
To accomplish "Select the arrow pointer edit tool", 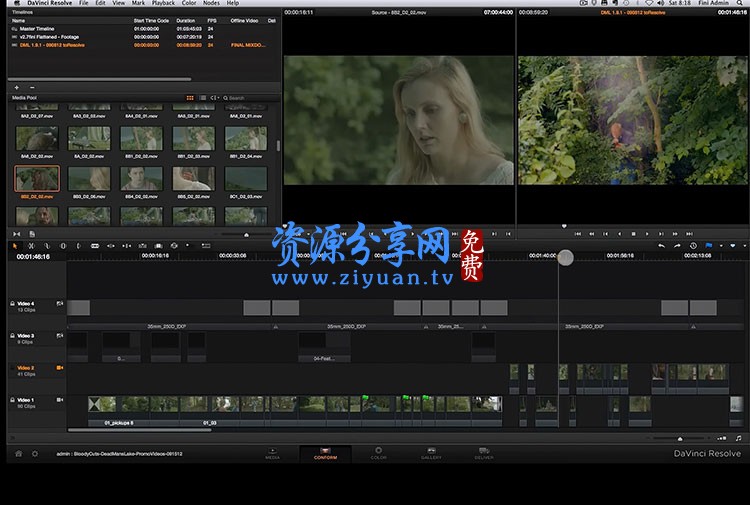I will [x=15, y=246].
